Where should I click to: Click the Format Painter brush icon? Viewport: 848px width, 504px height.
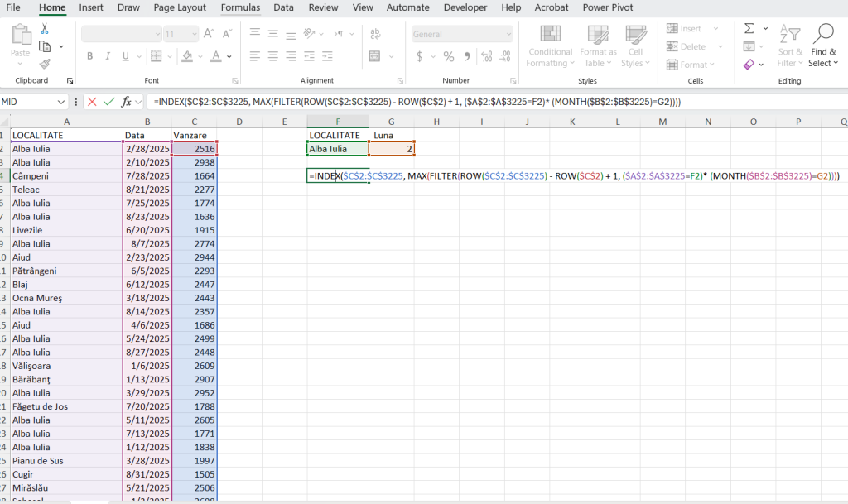45,64
